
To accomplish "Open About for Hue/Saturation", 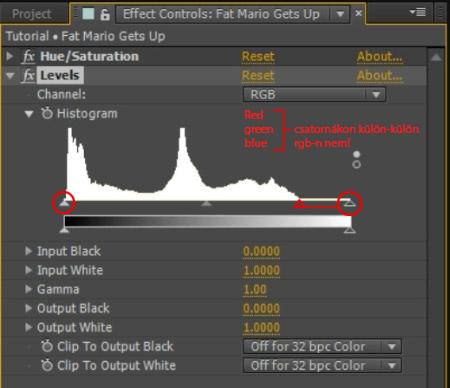I will point(379,57).
